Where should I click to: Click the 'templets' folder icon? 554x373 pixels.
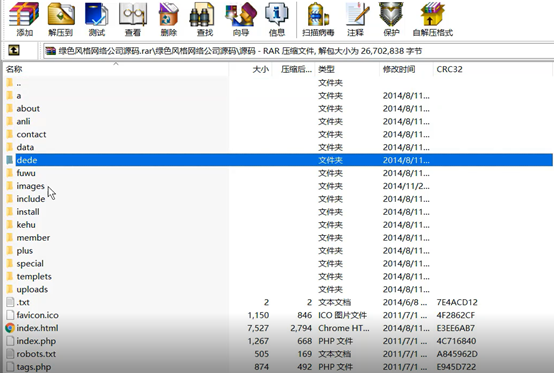coord(10,276)
